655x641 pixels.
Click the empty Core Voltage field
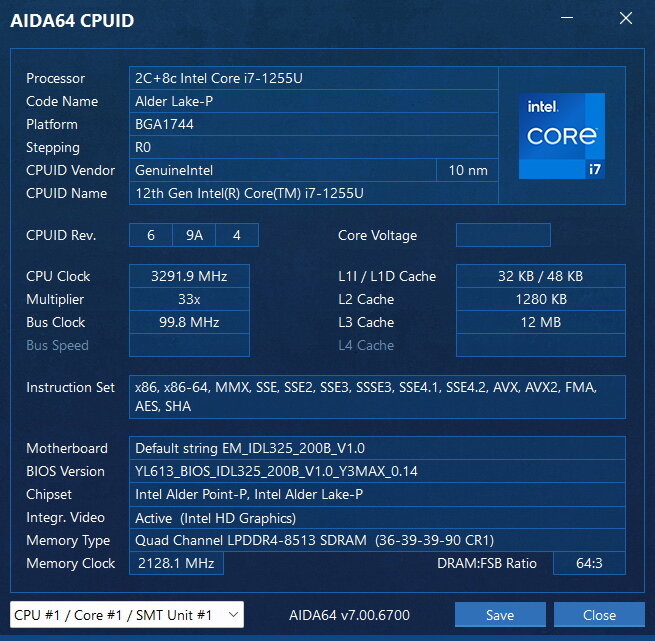click(503, 235)
